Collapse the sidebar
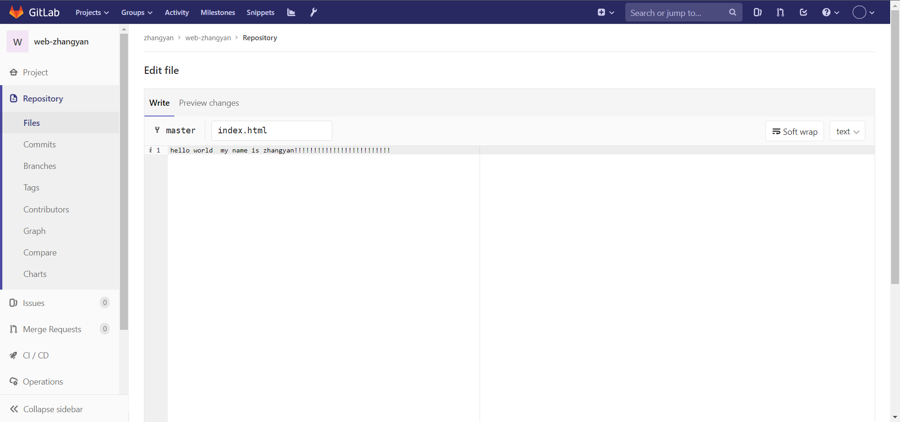Image resolution: width=900 pixels, height=422 pixels. click(46, 409)
